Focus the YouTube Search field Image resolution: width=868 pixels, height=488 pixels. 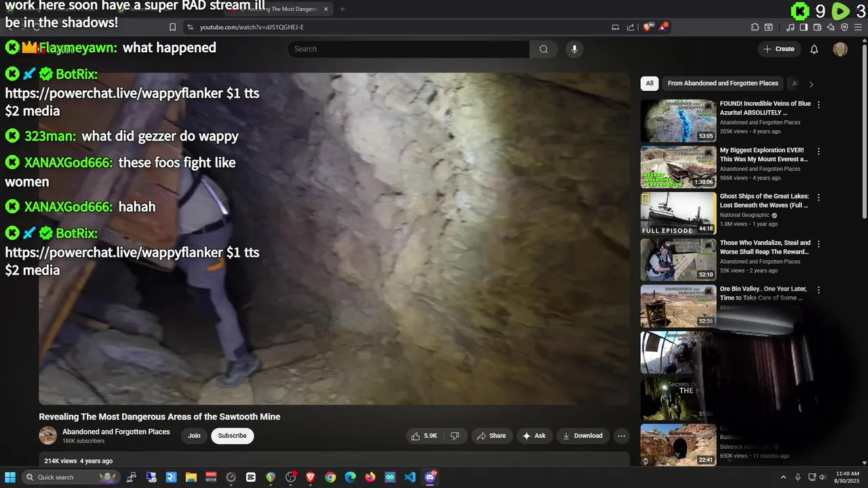[408, 49]
